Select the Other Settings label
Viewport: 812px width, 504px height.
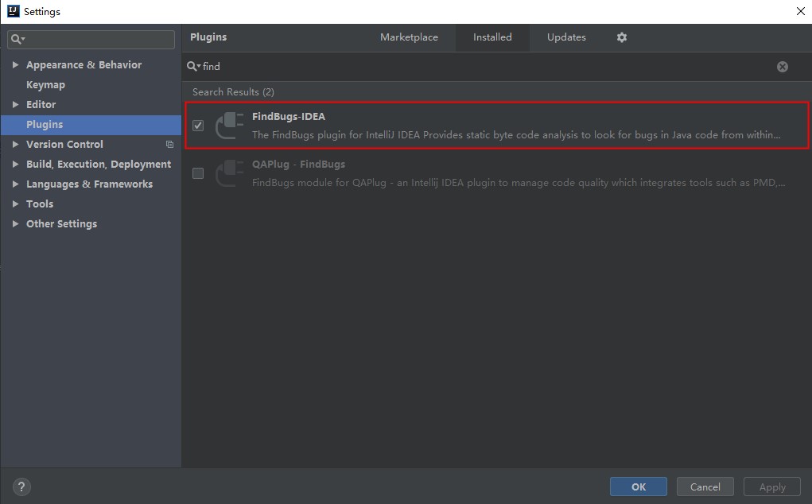coord(61,224)
